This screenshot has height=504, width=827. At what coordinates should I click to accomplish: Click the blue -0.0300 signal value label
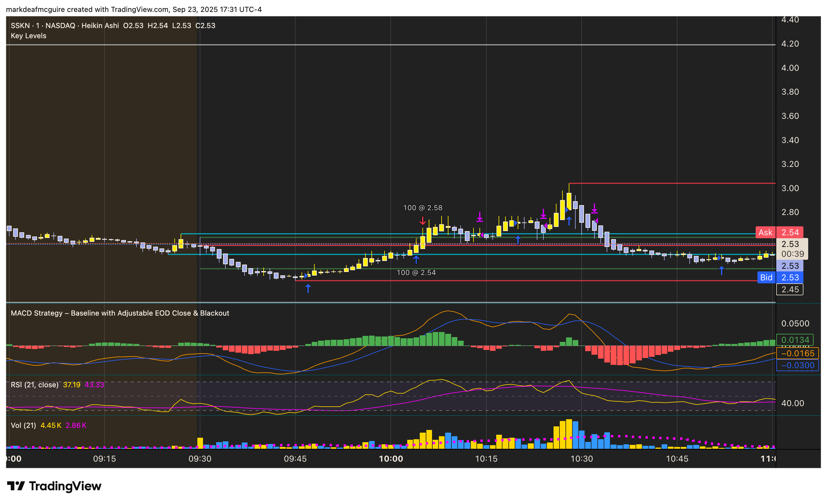pos(797,365)
